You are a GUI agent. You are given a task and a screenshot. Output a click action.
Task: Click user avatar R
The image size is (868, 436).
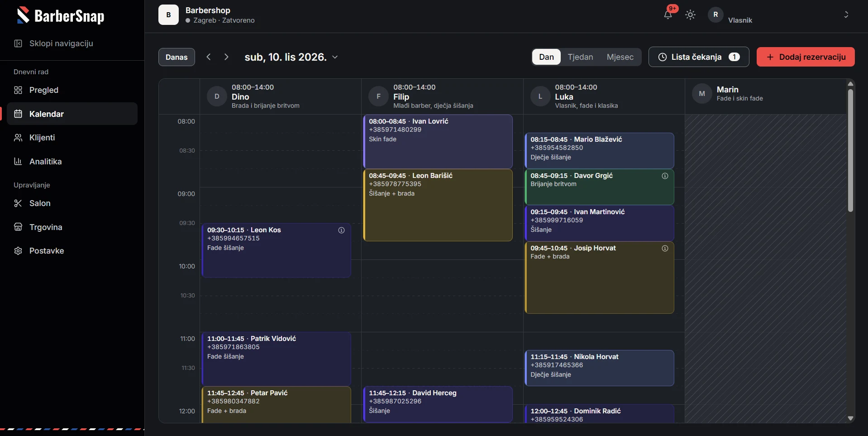pos(715,14)
